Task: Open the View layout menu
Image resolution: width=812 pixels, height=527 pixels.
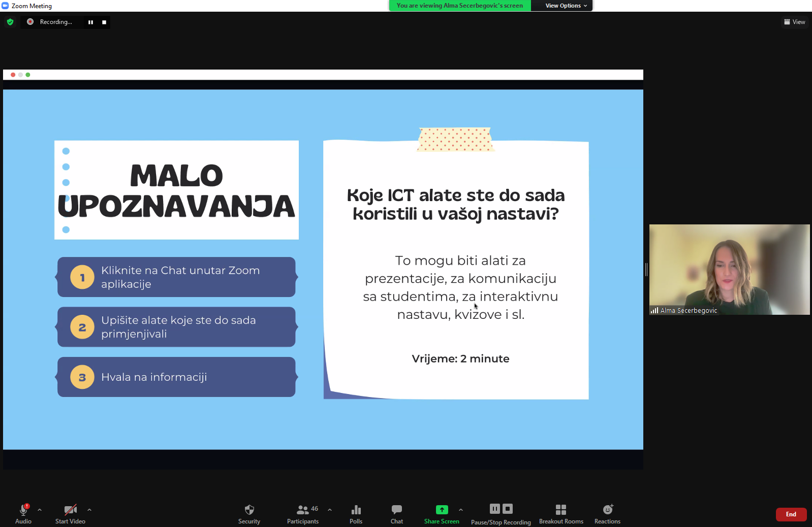Action: coord(795,22)
